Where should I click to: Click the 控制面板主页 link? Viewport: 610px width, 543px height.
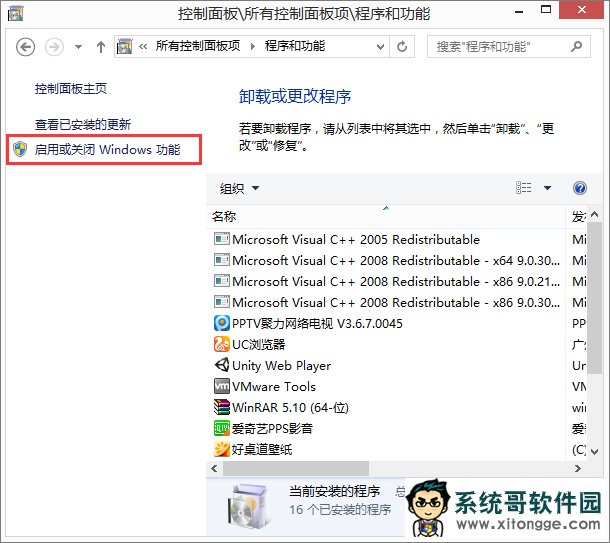click(x=70, y=89)
